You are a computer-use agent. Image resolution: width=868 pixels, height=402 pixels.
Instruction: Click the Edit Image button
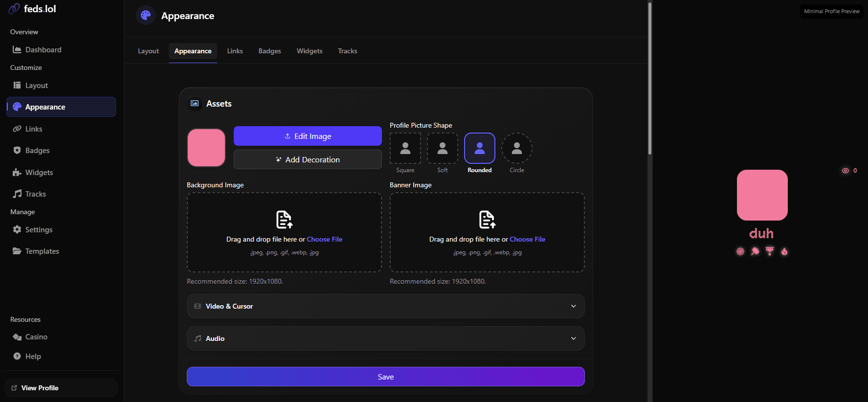tap(308, 136)
